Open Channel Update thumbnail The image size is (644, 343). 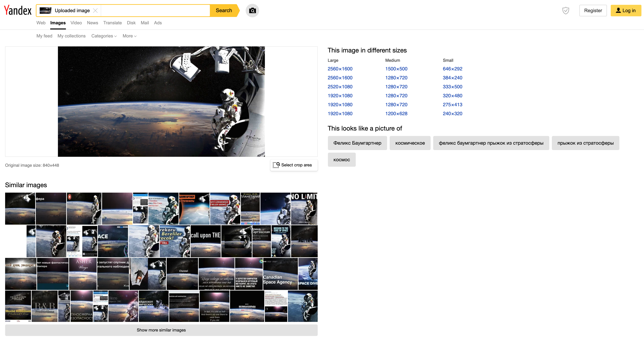click(x=182, y=274)
